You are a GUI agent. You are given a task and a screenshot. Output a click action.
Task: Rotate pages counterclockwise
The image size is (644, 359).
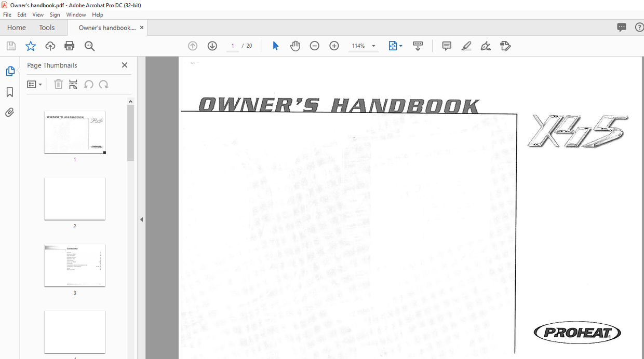(x=88, y=84)
